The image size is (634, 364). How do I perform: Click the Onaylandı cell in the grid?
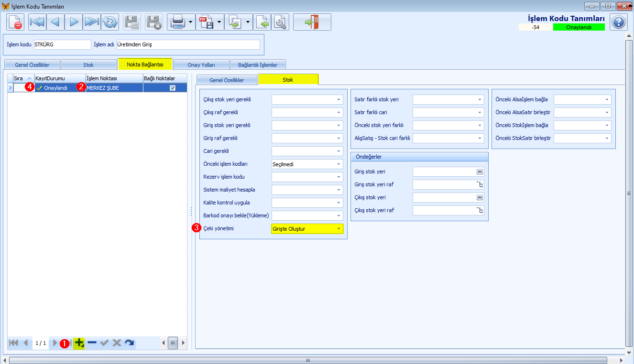[60, 88]
